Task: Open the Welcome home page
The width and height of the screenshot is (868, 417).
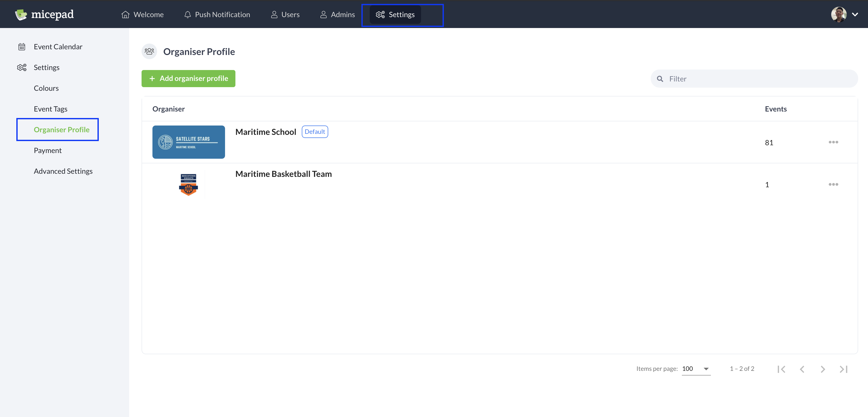Action: tap(142, 15)
